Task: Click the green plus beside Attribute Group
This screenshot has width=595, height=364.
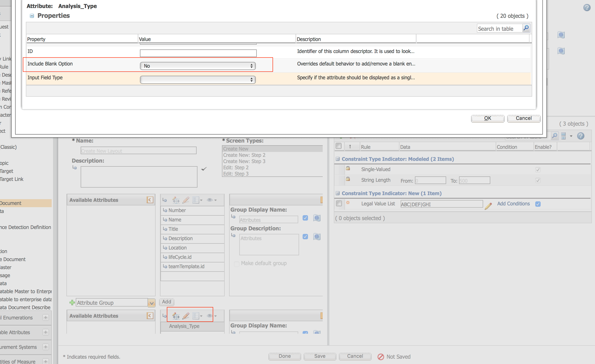Action: coord(72,303)
